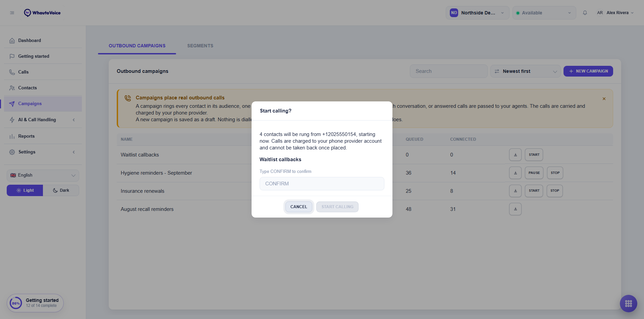Switch to Dark theme
Image resolution: width=644 pixels, height=319 pixels.
(61, 190)
